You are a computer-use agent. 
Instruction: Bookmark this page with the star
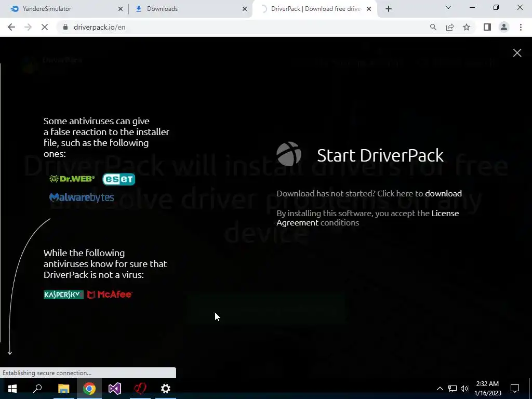point(467,27)
